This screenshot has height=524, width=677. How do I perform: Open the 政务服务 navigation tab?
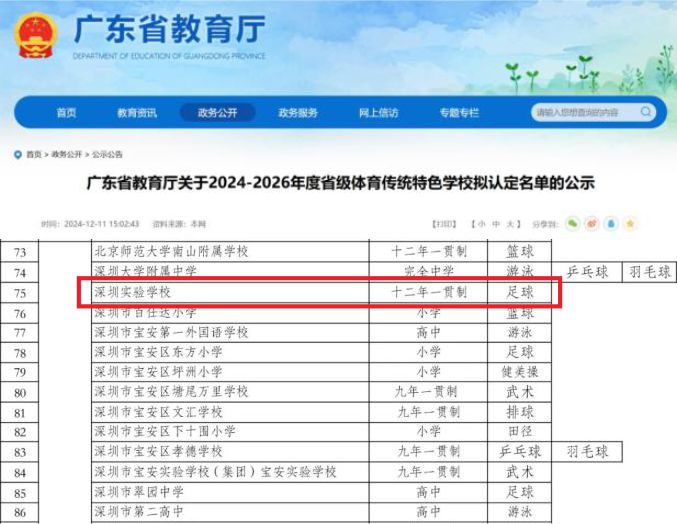298,113
